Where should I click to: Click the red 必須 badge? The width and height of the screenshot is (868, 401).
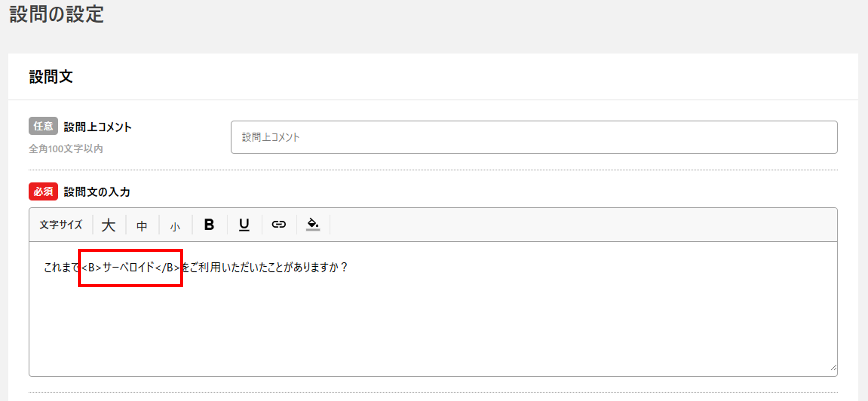click(x=43, y=191)
